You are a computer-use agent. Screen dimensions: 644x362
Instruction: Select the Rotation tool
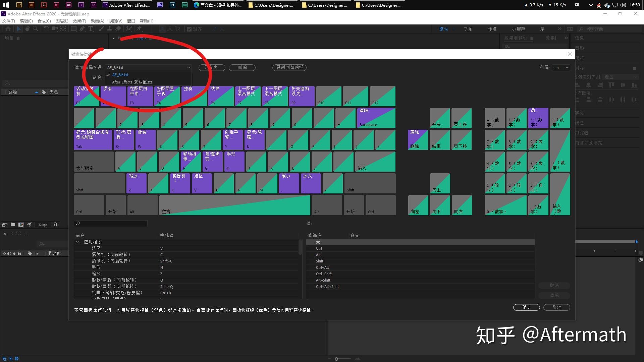(x=46, y=29)
